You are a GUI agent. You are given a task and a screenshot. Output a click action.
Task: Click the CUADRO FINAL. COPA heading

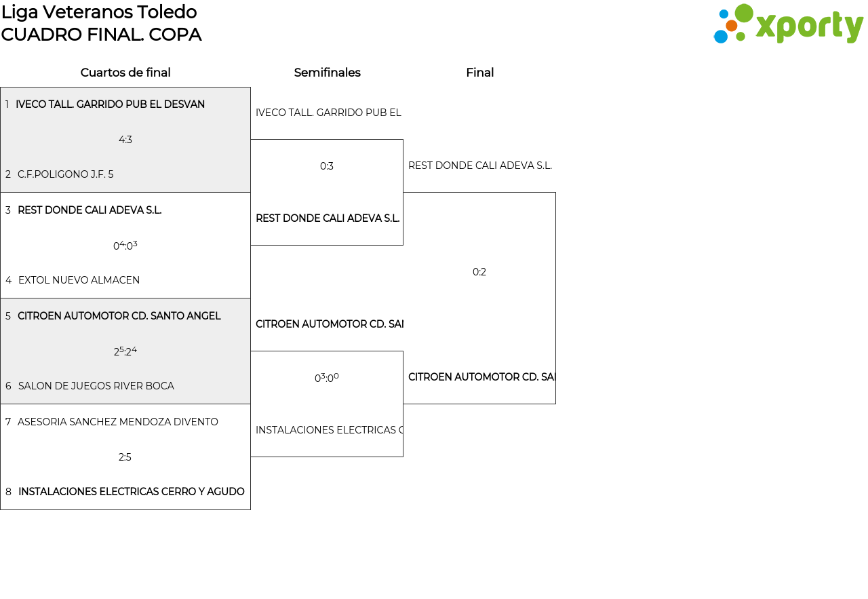pos(101,35)
